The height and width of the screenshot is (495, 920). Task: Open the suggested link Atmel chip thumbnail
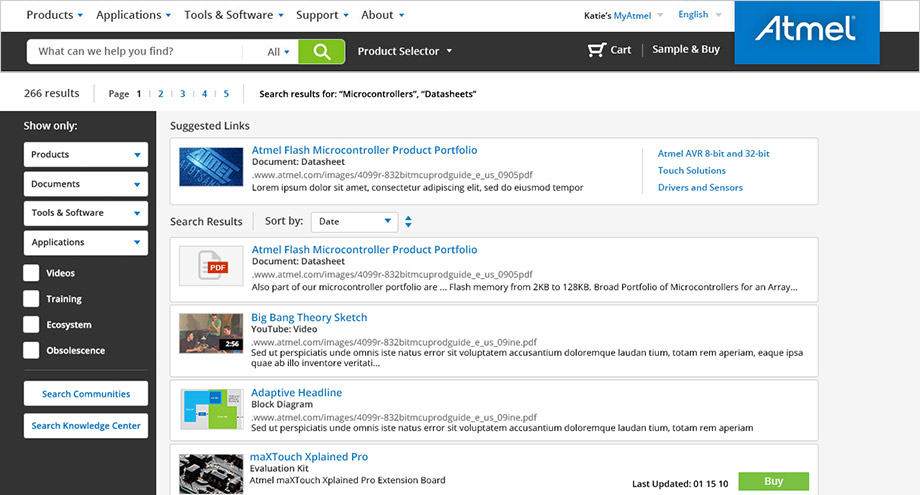click(211, 167)
